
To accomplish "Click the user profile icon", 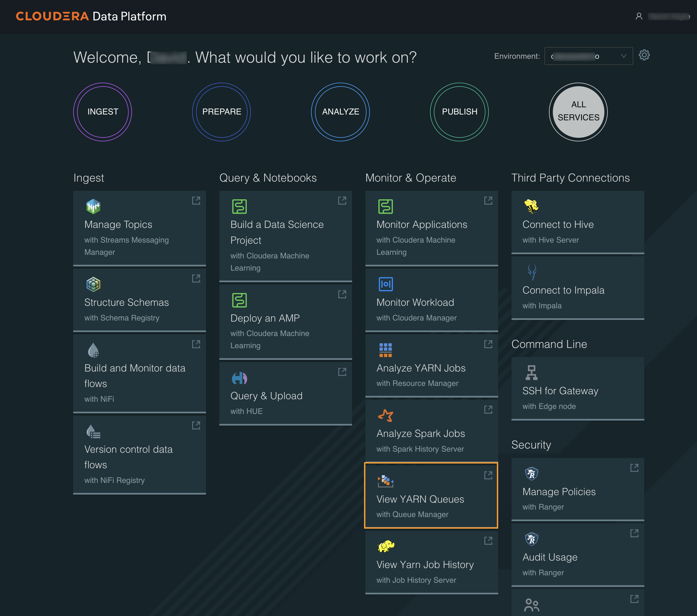I will click(639, 16).
